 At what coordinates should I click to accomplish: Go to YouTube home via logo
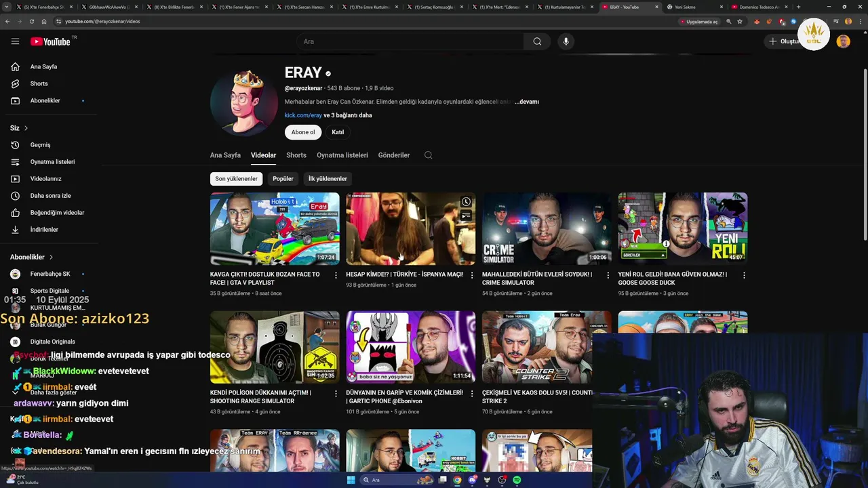[x=51, y=41]
